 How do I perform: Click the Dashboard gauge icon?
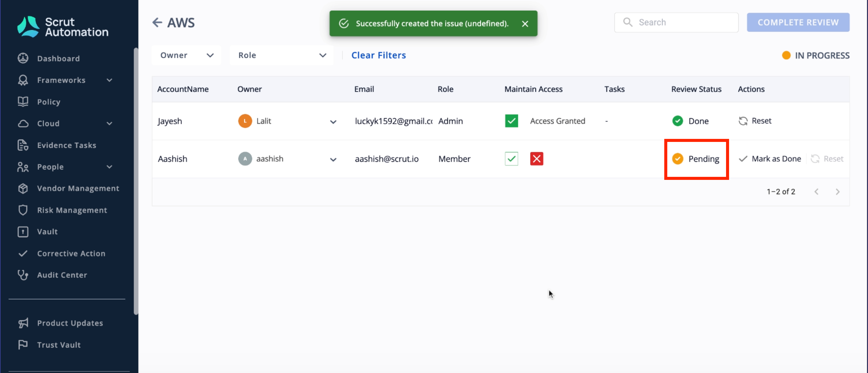click(23, 58)
